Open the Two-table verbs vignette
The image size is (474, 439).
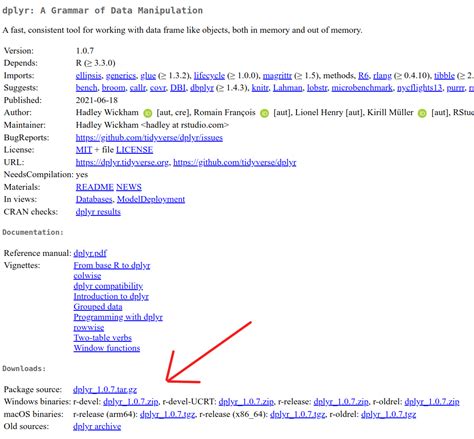point(102,338)
